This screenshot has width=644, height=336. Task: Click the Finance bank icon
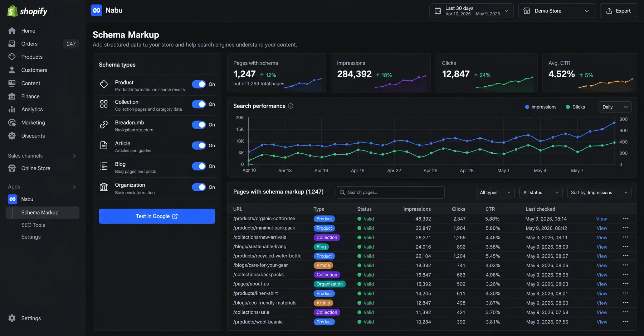pos(12,96)
